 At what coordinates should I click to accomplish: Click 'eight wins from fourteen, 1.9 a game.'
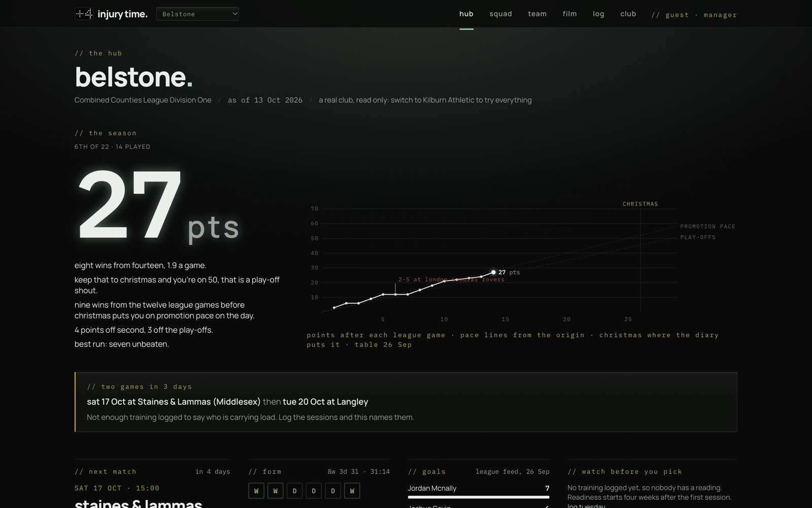pyautogui.click(x=141, y=265)
